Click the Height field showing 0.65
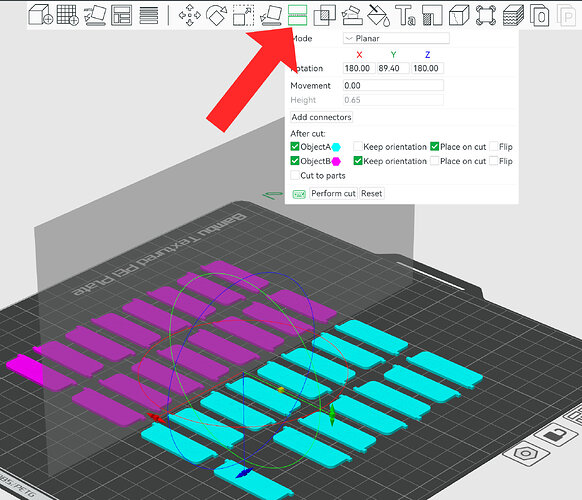This screenshot has width=582, height=500. (393, 100)
